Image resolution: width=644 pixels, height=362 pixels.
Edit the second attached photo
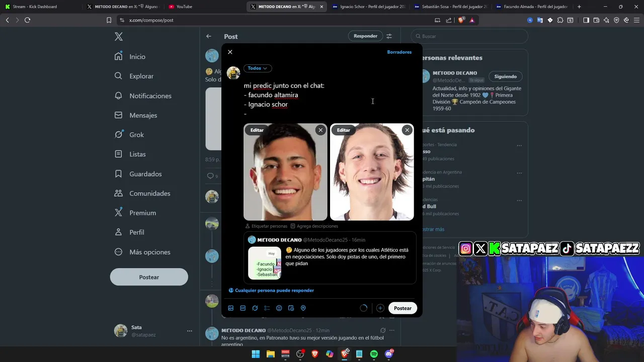pyautogui.click(x=344, y=130)
